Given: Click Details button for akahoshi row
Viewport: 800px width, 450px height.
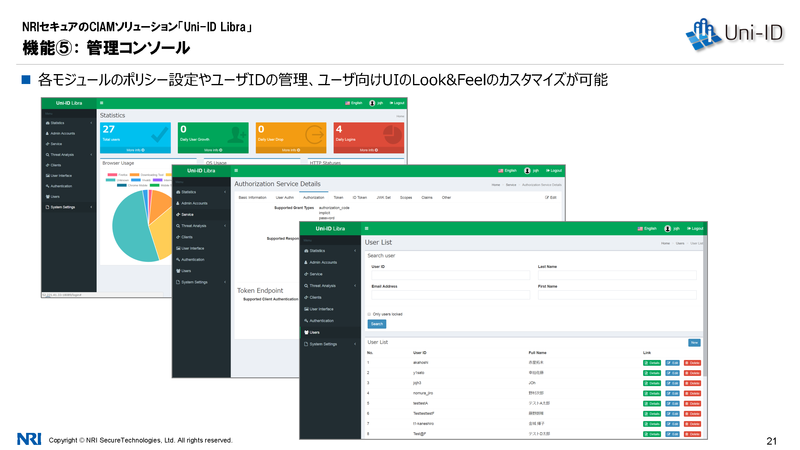Looking at the screenshot, I should [652, 363].
